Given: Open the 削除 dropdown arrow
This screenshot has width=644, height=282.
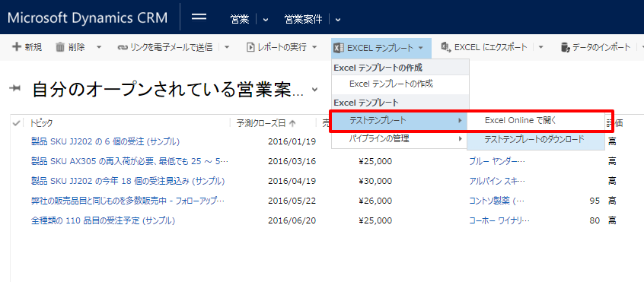Looking at the screenshot, I should pyautogui.click(x=98, y=48).
